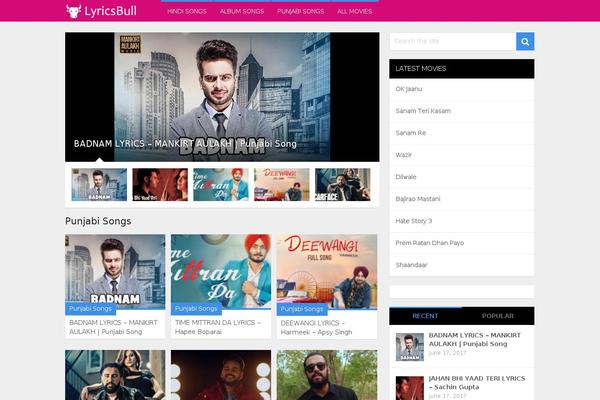Select the Scarface slider thumbnail
The image size is (600, 400).
click(342, 184)
